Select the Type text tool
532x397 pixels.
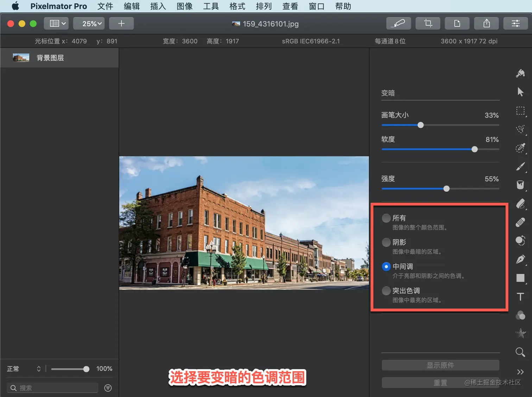(520, 297)
